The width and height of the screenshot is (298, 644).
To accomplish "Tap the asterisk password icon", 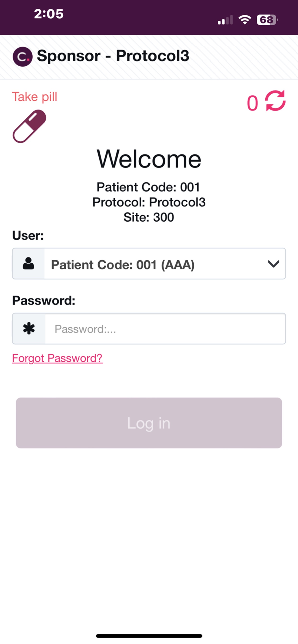I will pos(29,328).
